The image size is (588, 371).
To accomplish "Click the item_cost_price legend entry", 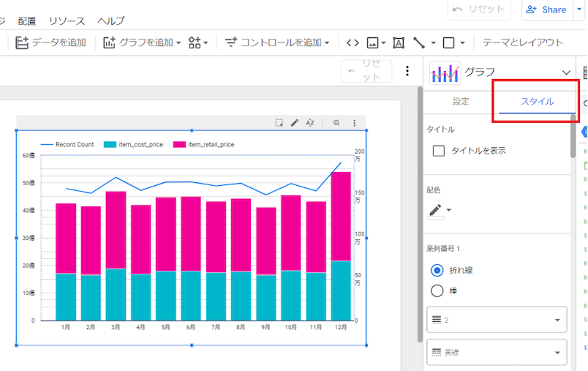I will pyautogui.click(x=133, y=144).
